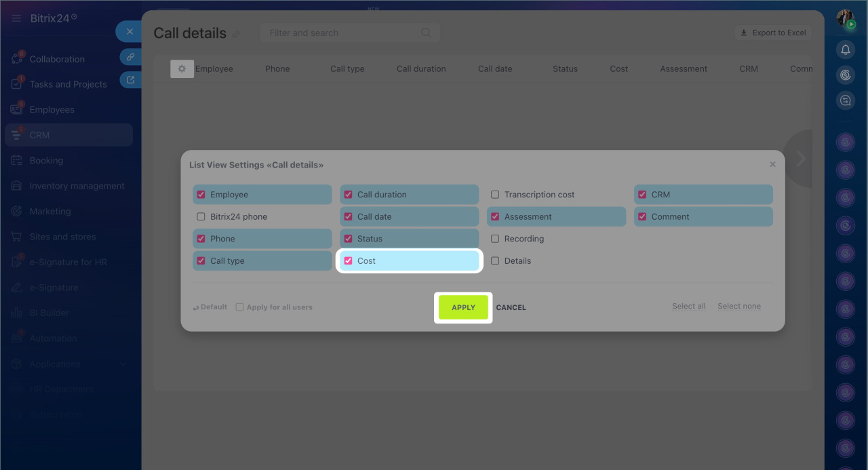Click the right arrow chevron expander
The image size is (868, 470).
[x=800, y=159]
